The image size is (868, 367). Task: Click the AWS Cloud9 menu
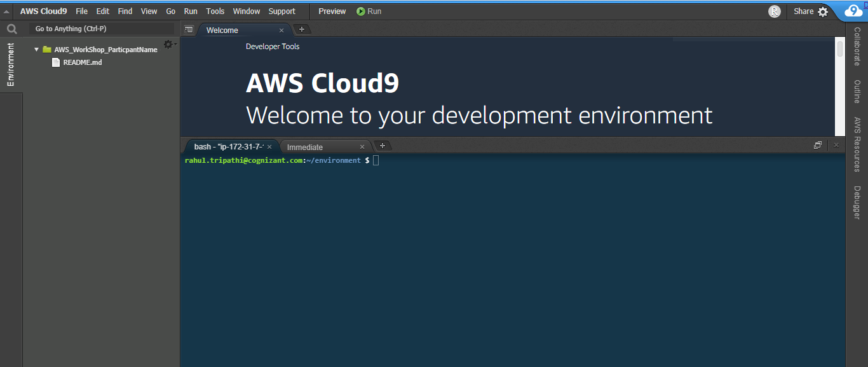43,11
